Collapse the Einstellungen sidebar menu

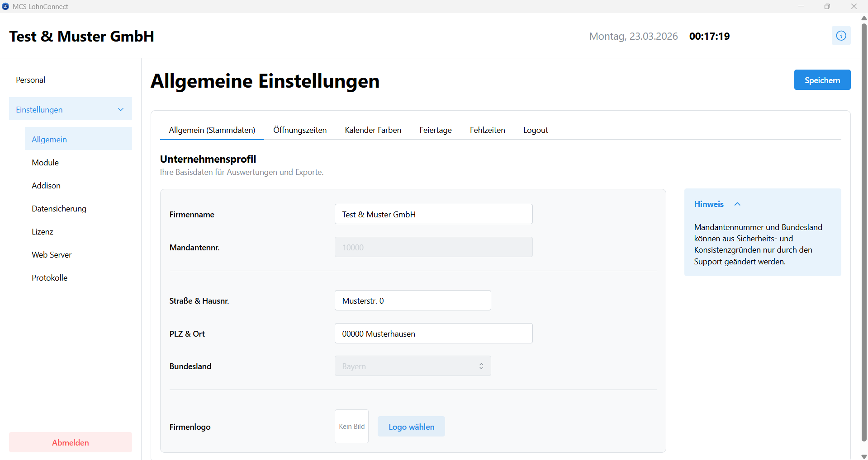[x=120, y=109]
